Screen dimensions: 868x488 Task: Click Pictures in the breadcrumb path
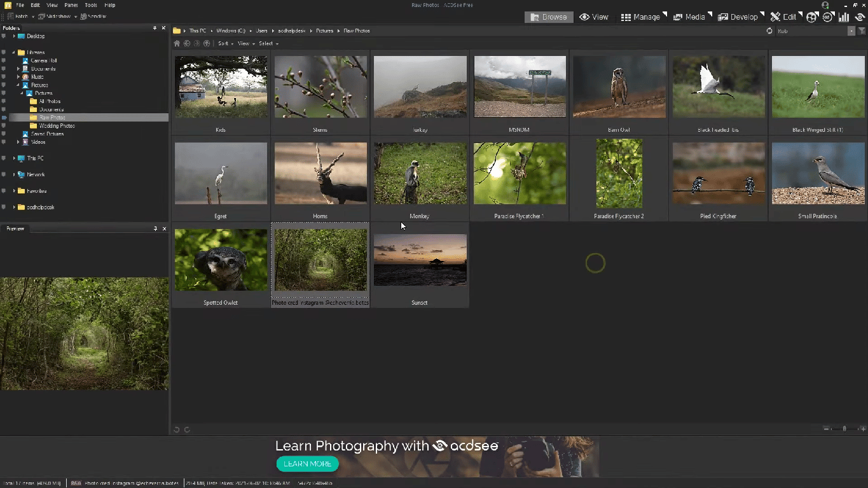coord(324,31)
